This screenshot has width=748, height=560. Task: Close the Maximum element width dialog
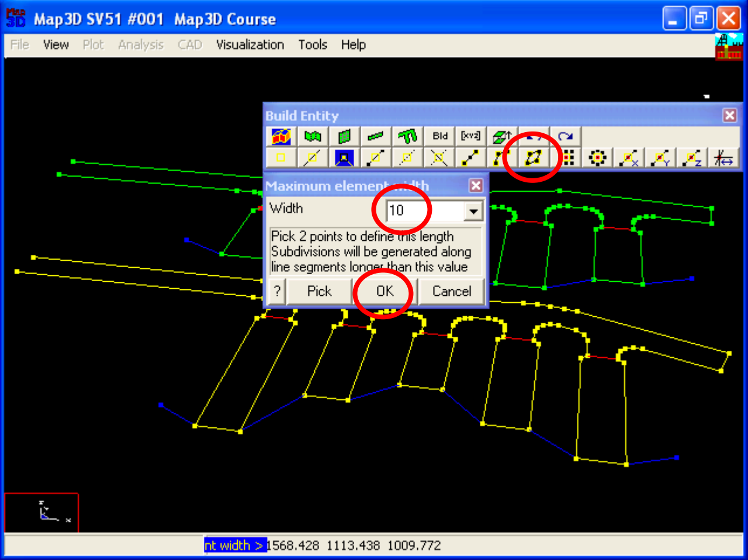(476, 186)
